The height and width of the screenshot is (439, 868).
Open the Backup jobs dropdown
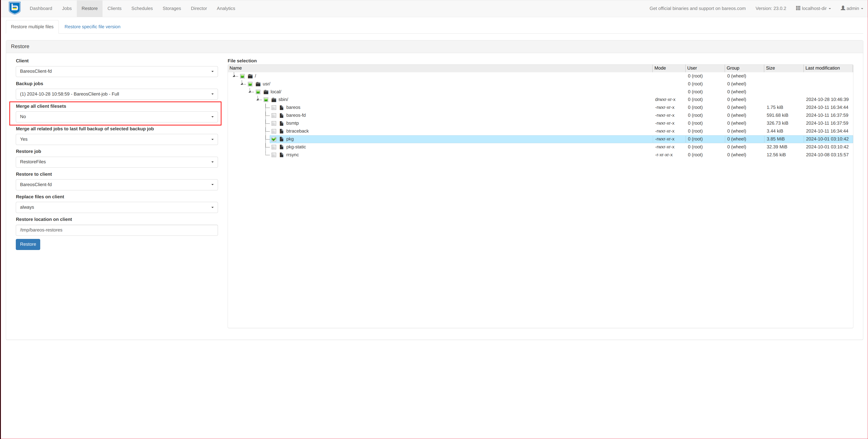click(x=117, y=94)
